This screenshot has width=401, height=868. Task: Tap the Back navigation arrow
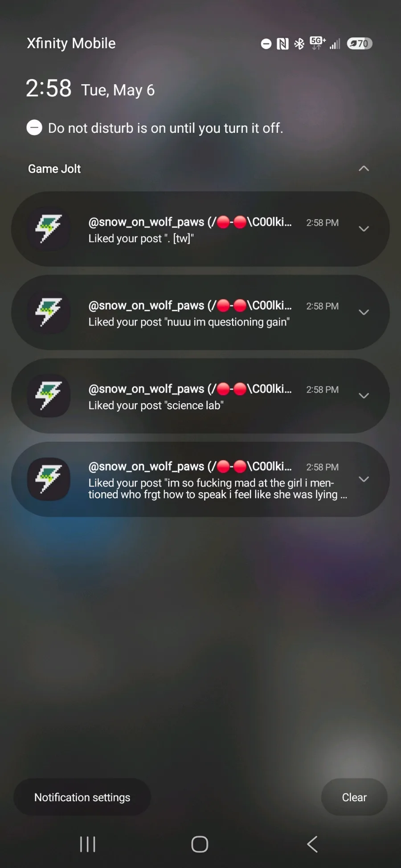312,844
